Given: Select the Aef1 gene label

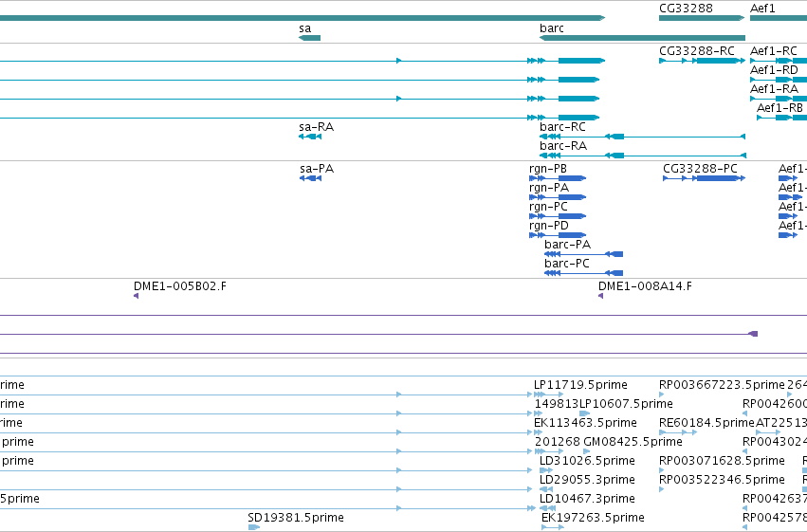Looking at the screenshot, I should tap(762, 9).
